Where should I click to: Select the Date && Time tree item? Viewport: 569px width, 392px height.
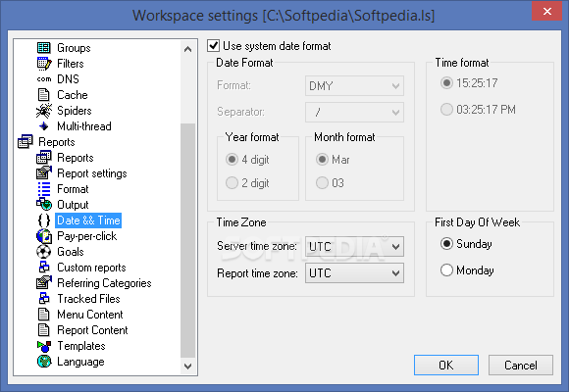88,220
